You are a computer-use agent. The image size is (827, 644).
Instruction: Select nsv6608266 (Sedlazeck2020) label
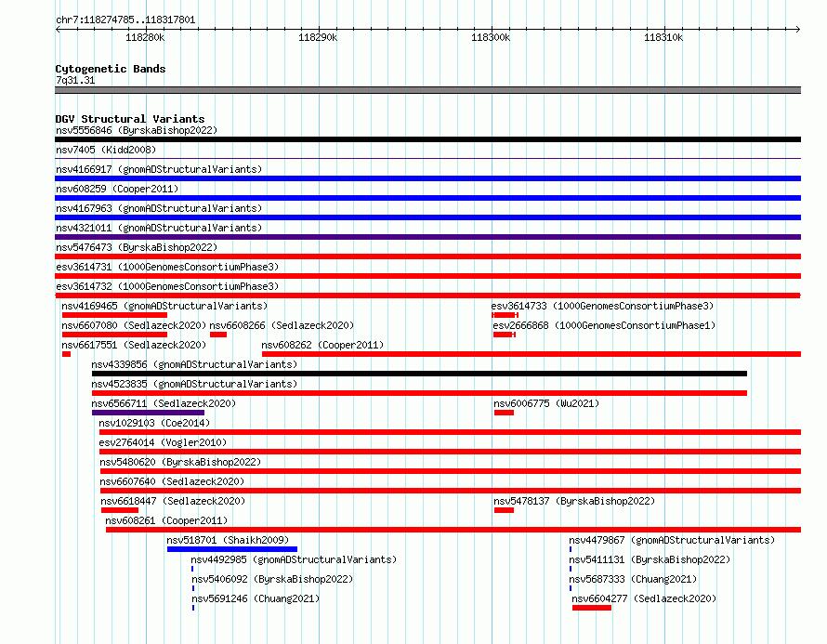(x=282, y=325)
